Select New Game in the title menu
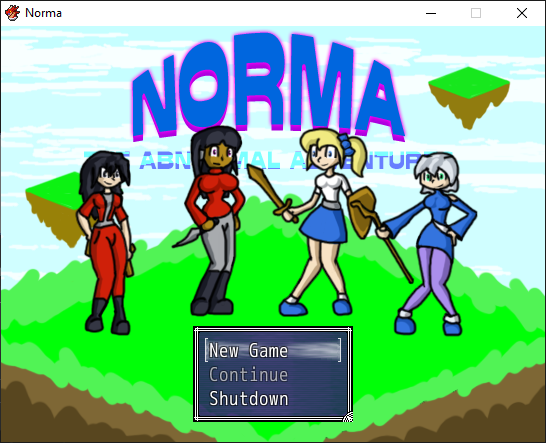 coord(273,350)
